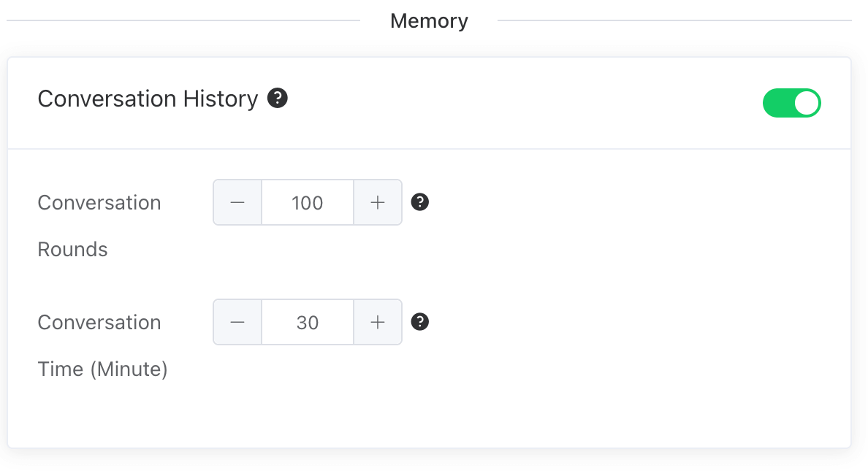Click the Memory section heading
Screen dimensions: 868x476
pyautogui.click(x=429, y=20)
